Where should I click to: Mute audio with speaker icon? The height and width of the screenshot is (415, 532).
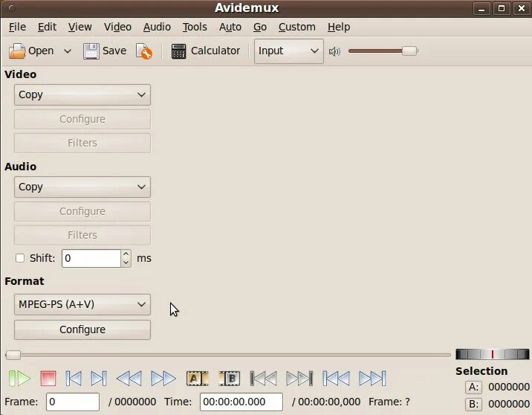(334, 51)
